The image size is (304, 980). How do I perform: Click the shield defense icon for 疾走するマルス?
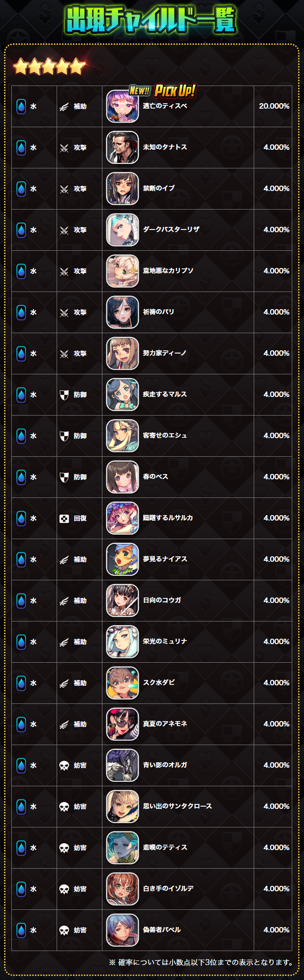[64, 395]
